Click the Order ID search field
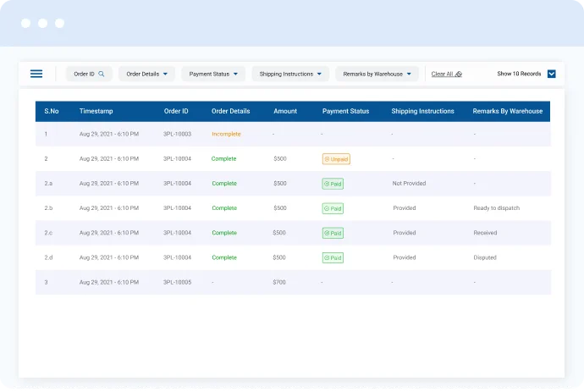The image size is (584, 392). (x=85, y=74)
